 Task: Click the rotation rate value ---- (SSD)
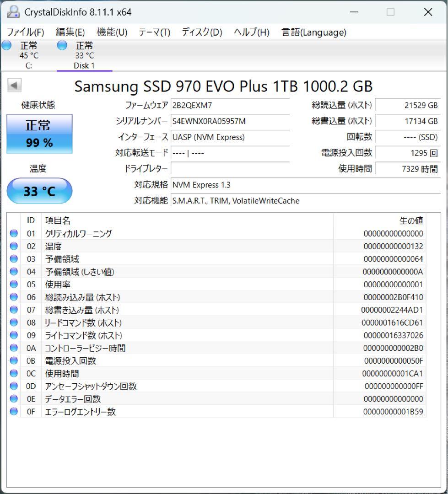tap(408, 137)
